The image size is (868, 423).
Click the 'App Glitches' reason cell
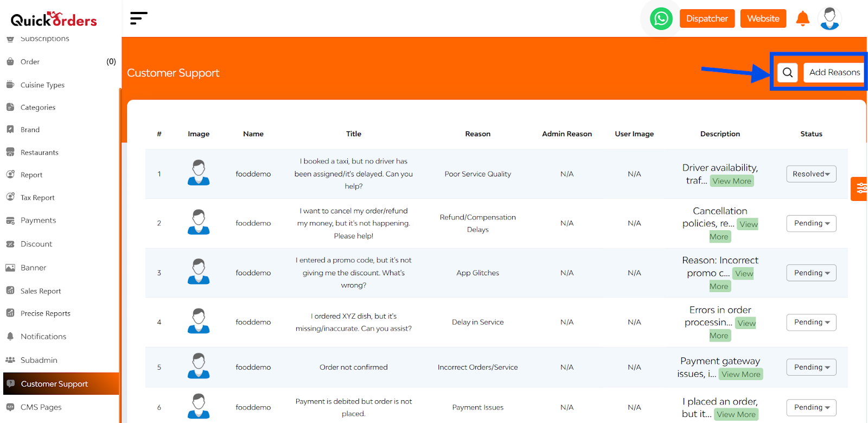click(477, 273)
